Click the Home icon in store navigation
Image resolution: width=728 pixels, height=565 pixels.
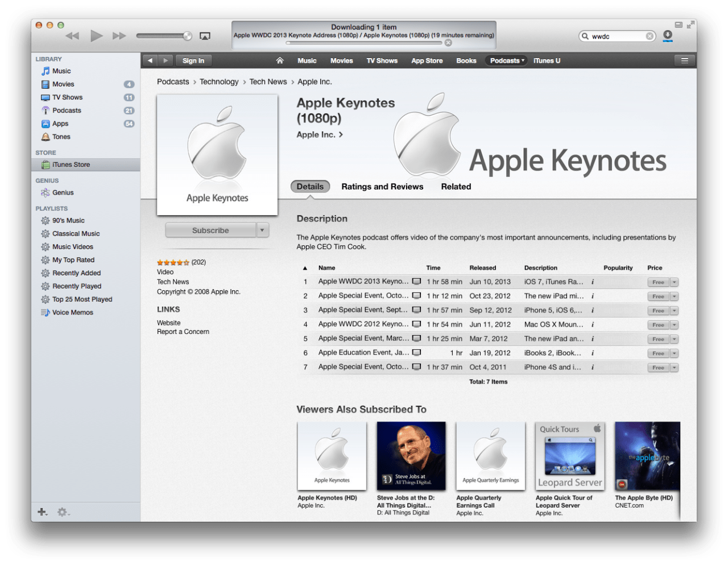[280, 60]
